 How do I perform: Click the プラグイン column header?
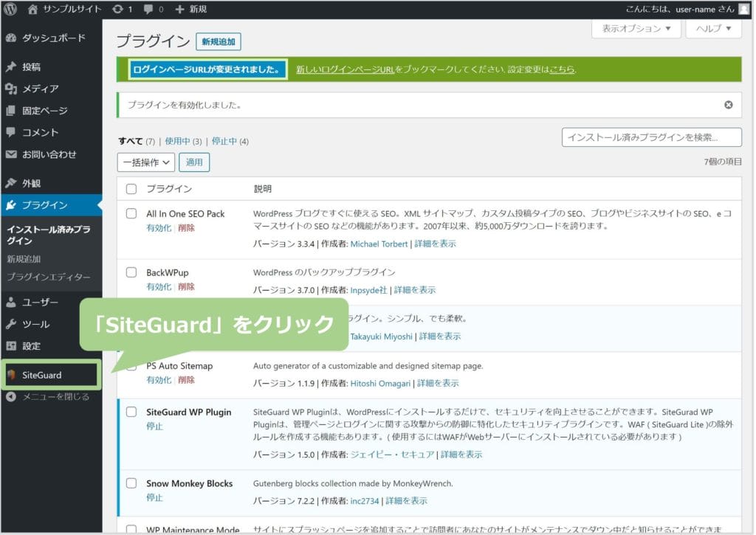pos(169,188)
